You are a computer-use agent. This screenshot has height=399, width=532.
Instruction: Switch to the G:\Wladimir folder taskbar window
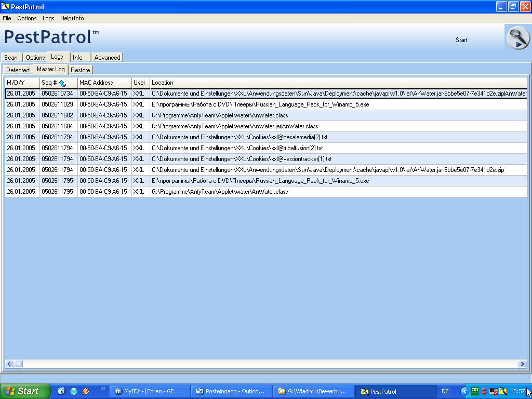314,391
